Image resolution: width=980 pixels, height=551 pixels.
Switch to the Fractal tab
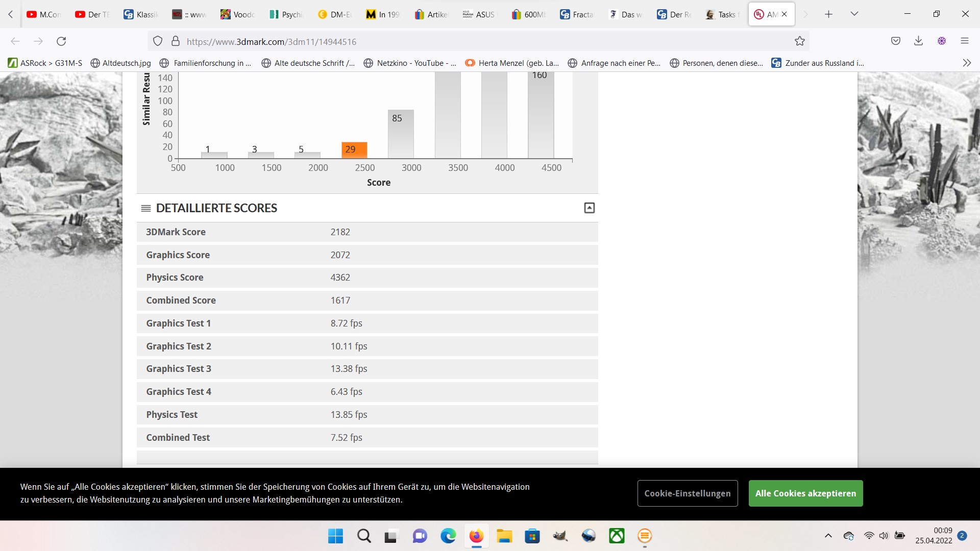coord(578,14)
